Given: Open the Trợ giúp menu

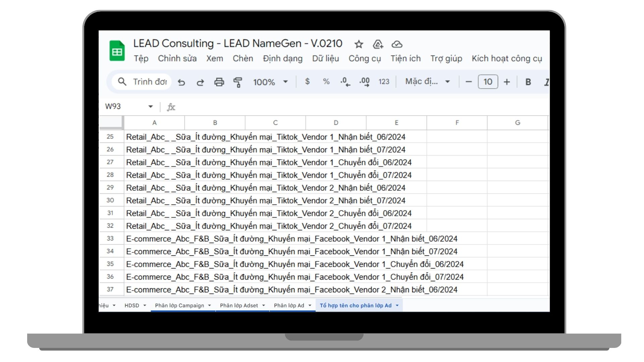Looking at the screenshot, I should tap(446, 59).
